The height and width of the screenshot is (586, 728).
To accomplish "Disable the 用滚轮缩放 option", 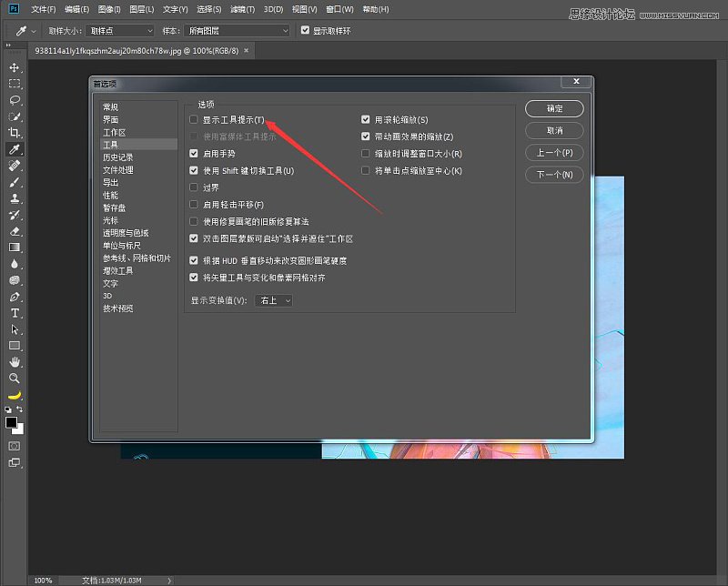I will (x=366, y=119).
